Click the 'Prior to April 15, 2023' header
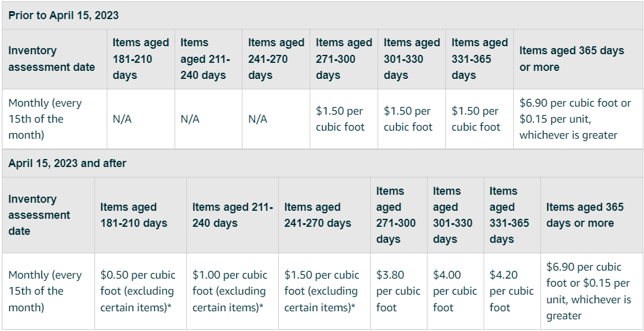Viewport: 644px width, 331px height. pos(64,15)
